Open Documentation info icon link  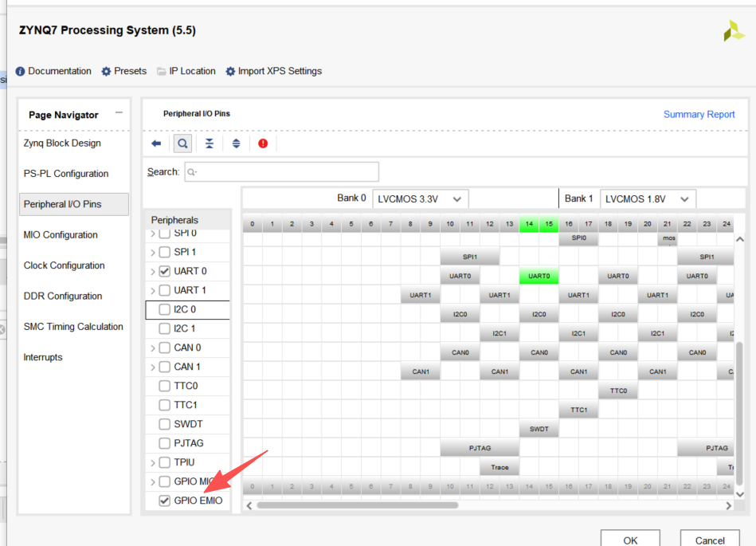(x=20, y=72)
